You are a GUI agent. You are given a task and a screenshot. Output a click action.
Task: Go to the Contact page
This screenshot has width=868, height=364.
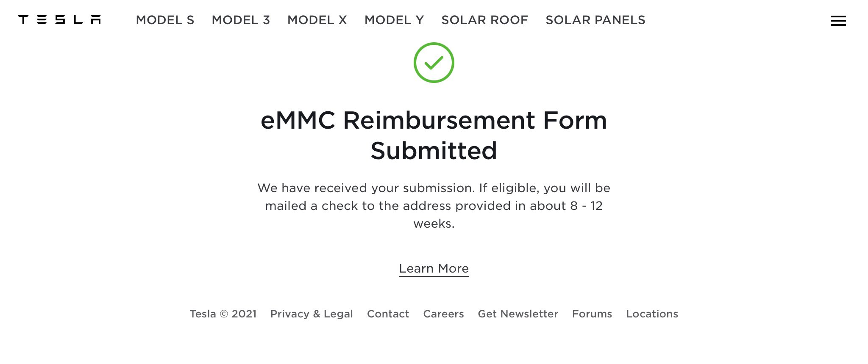point(388,314)
